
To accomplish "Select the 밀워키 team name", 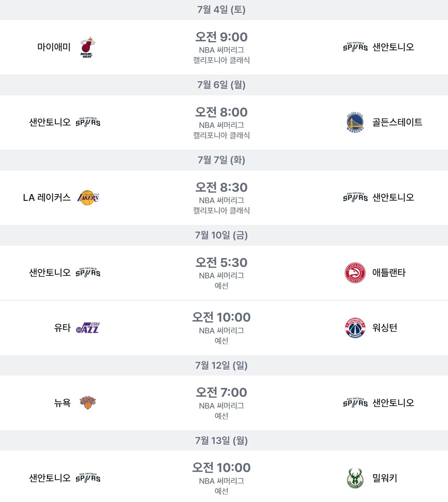I will 385,478.
